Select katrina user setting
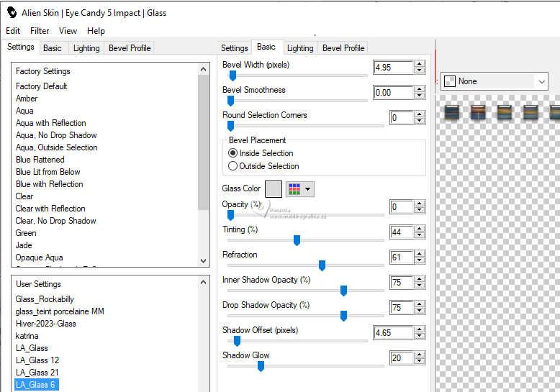Screen dimensions: 560x392 pos(27,336)
